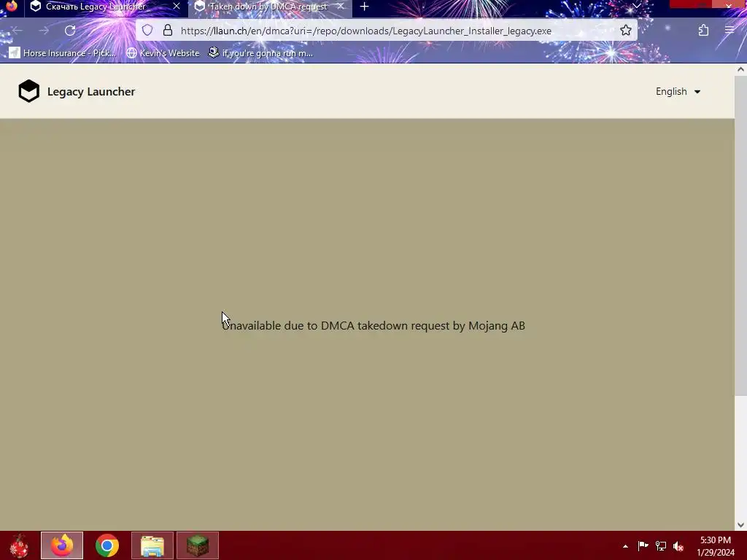Click the Legacy Launcher title link
747x560 pixels.
91,91
